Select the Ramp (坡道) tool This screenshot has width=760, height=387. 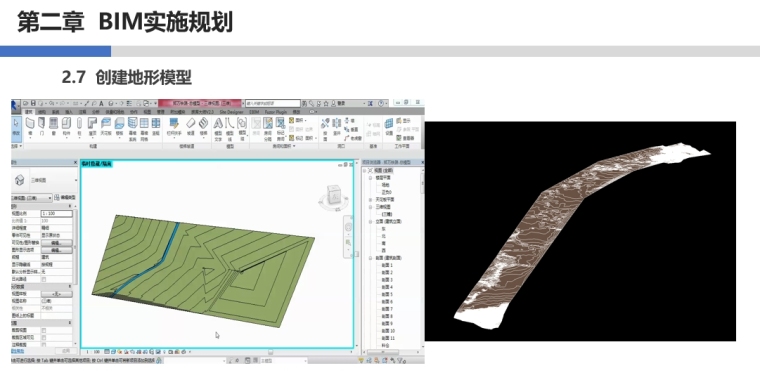[191, 126]
